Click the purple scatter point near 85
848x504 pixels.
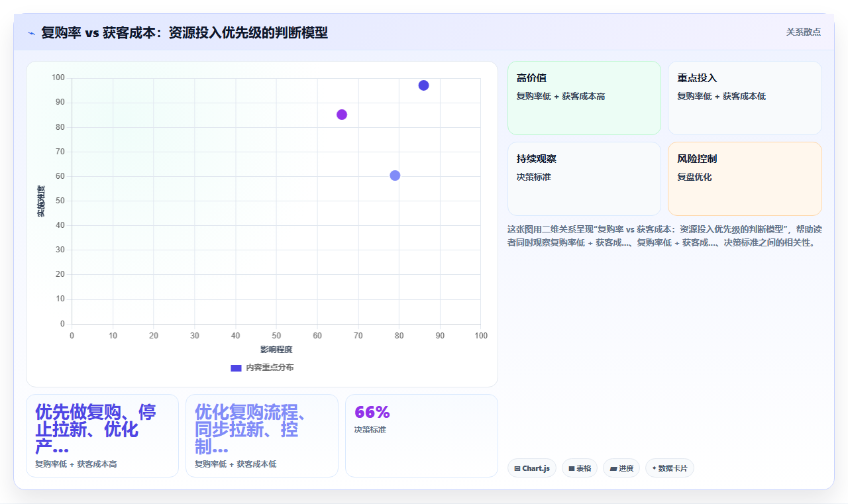(342, 115)
